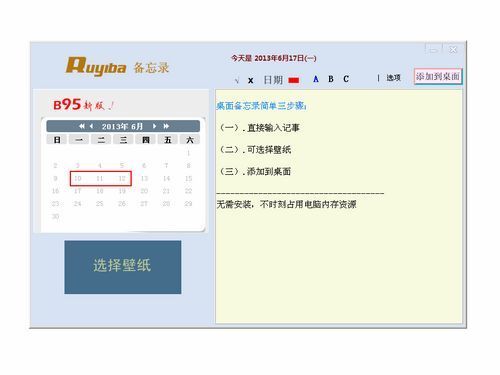Select June 10 in the calendar
This screenshot has width=500, height=375.
pos(77,178)
